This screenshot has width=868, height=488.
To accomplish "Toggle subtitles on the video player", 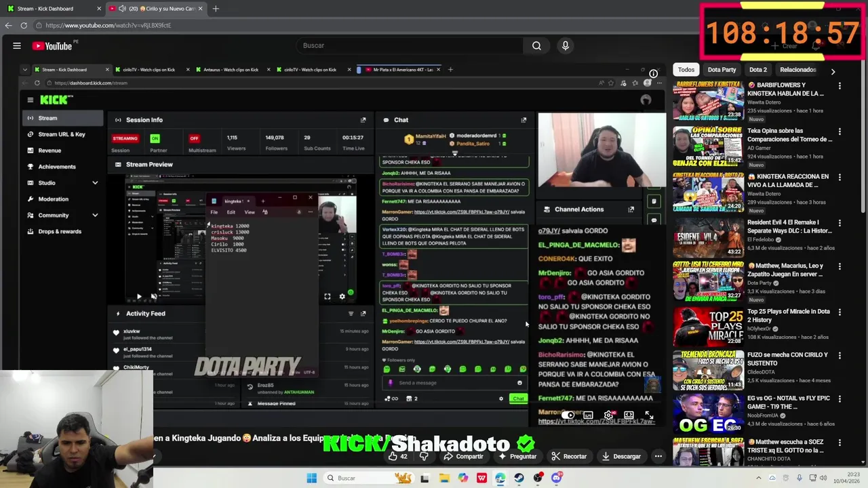I will 588,415.
